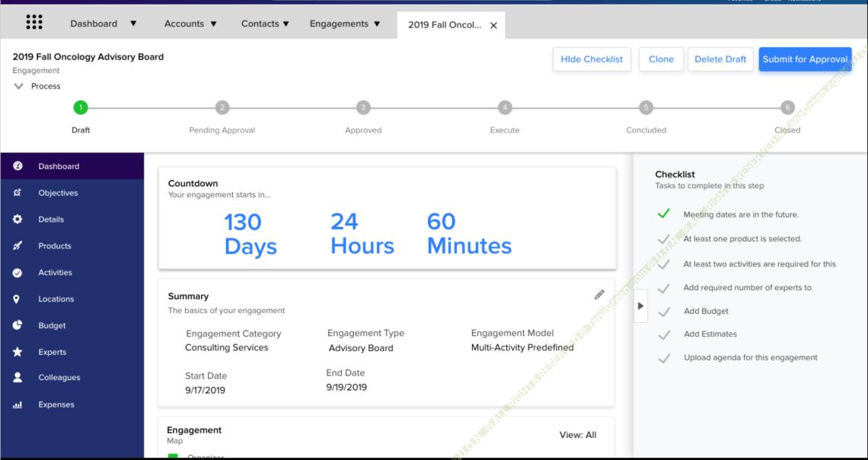Click the Activities checkmark icon in sidebar
Viewport: 868px width, 460px height.
[18, 273]
